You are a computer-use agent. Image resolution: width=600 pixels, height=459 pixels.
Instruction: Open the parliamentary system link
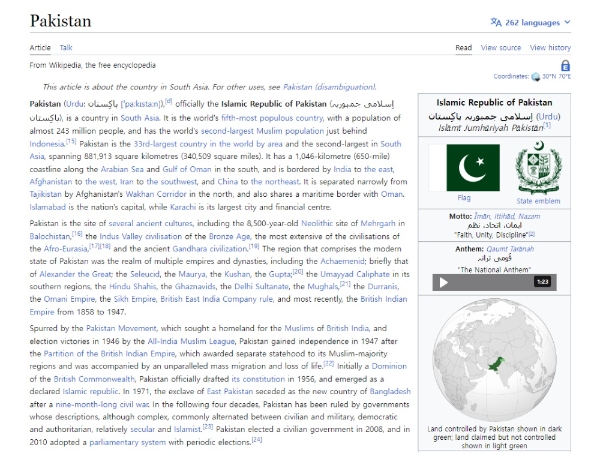point(127,443)
